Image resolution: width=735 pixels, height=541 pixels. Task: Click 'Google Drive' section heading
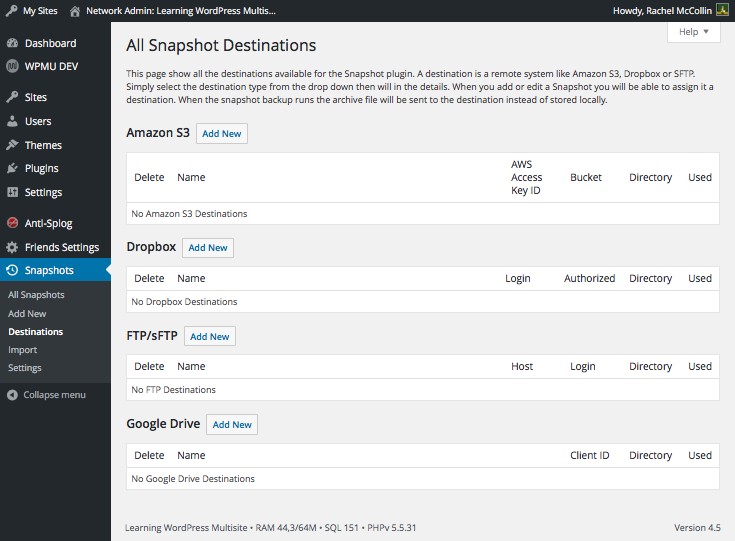(163, 424)
